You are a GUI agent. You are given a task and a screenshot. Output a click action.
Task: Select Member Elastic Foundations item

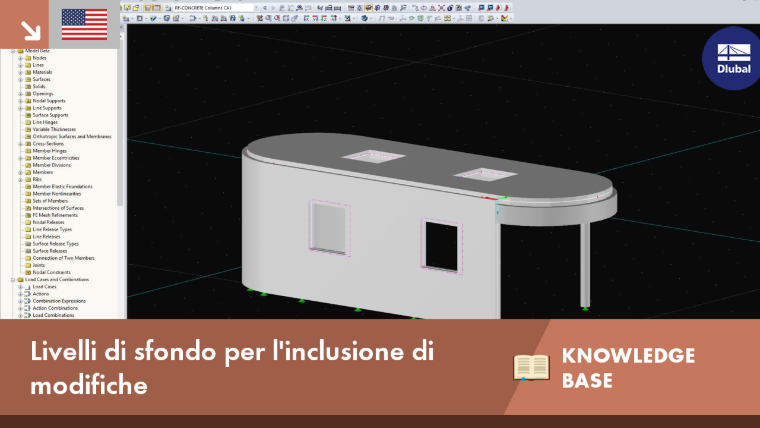pos(63,187)
